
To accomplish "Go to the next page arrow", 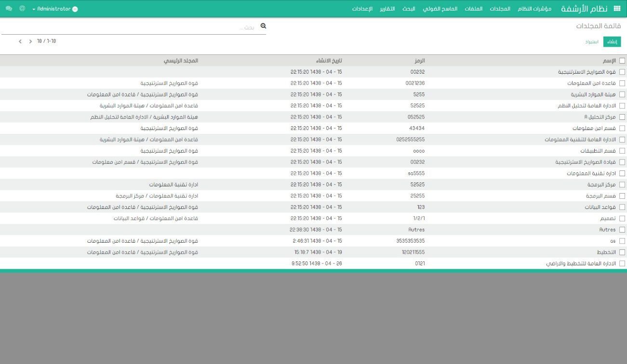I will (x=30, y=41).
